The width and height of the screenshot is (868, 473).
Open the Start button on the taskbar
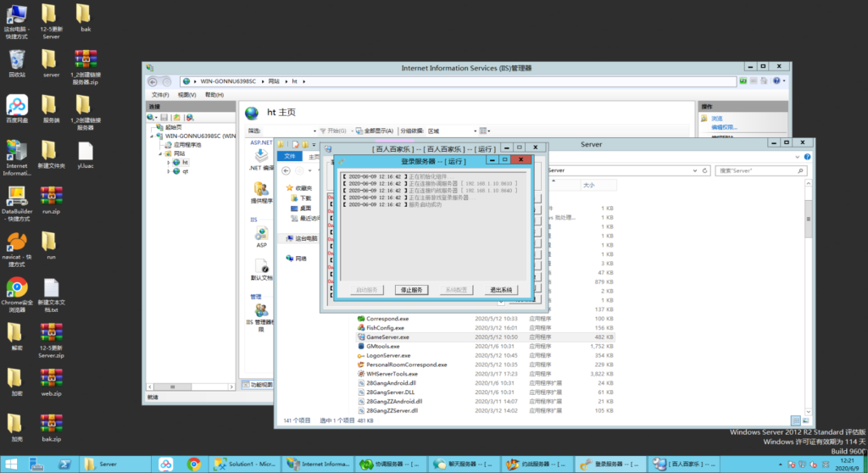[11, 465]
